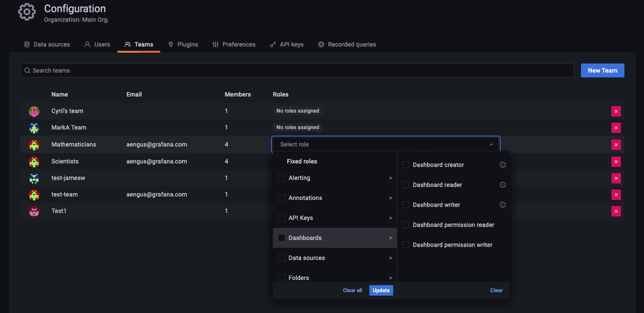Image resolution: width=644 pixels, height=313 pixels.
Task: Click the Search teams input field
Action: 174,70
